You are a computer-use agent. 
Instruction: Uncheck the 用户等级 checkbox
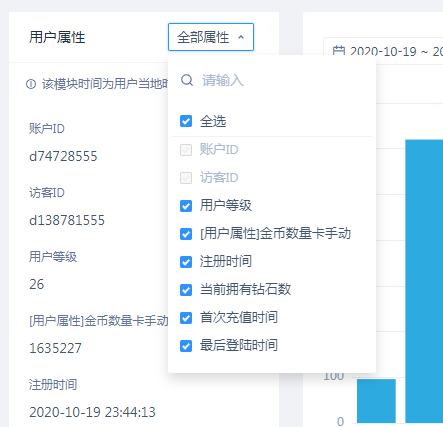pos(186,206)
